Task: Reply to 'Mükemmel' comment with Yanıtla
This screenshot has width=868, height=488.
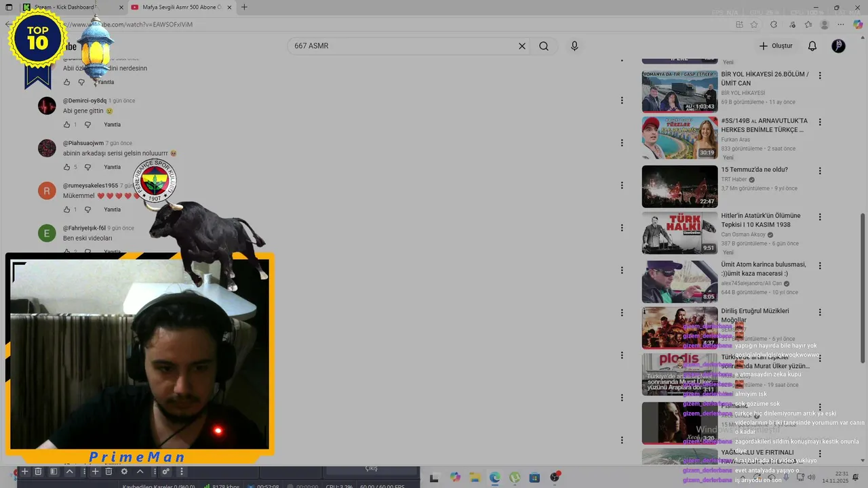Action: tap(112, 209)
